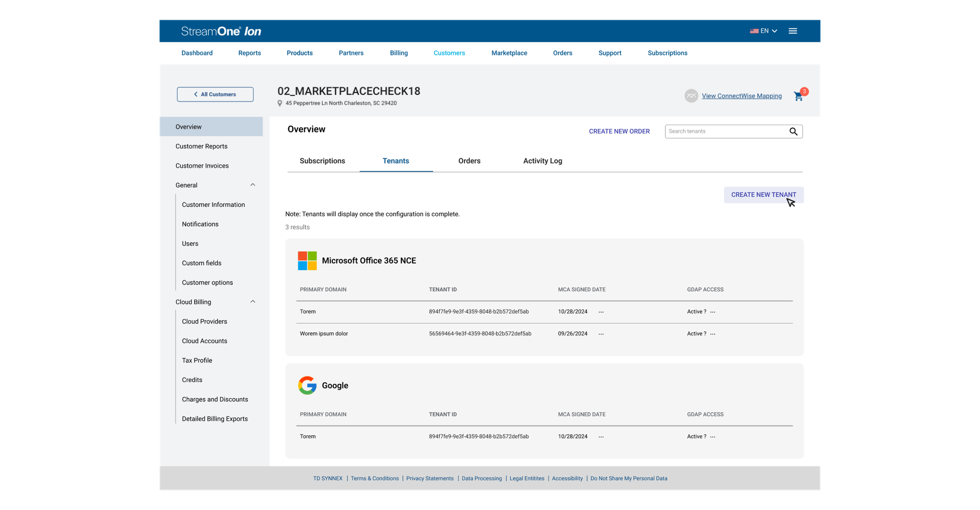
Task: Click the StreamOne Ion logo
Action: 221,31
